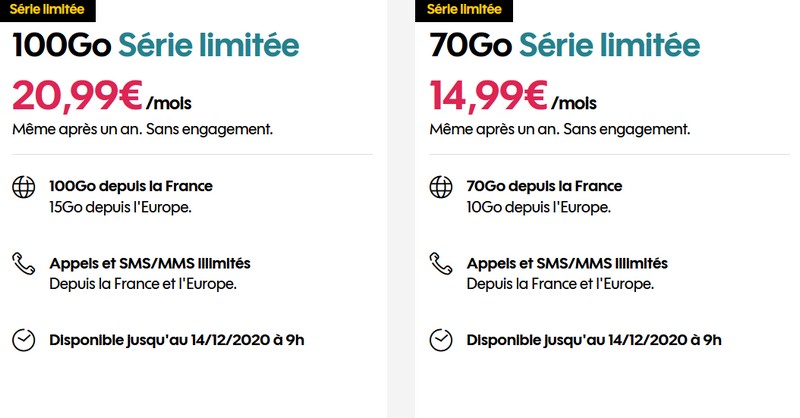Click "Appels et SMS/MMS illimités" in 70Go plan

tap(567, 263)
